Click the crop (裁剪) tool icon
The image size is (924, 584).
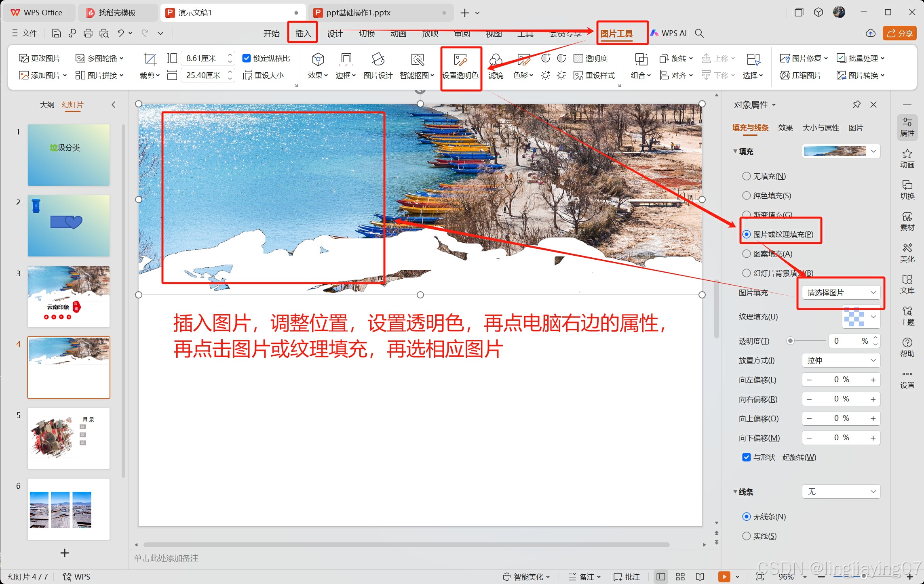[x=150, y=59]
